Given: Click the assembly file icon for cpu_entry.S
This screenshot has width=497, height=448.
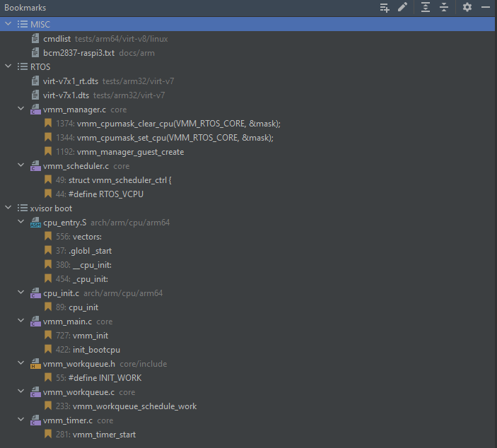Looking at the screenshot, I should [35, 223].
